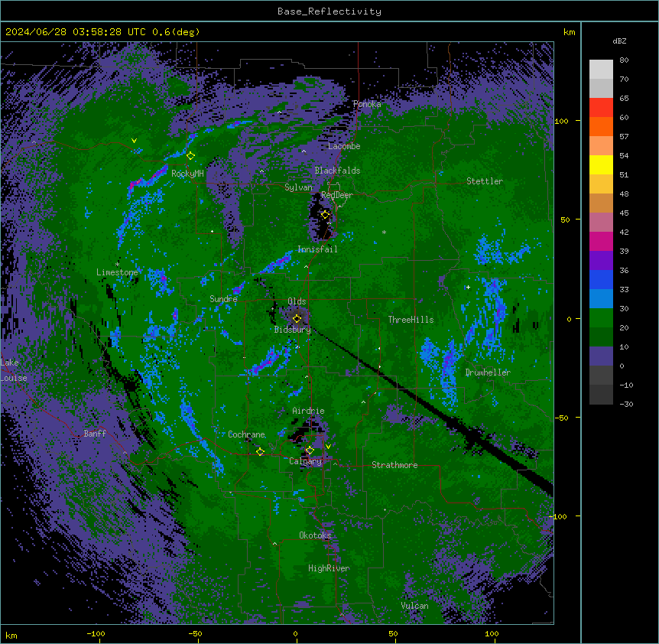Click the 80 value atop the dBZ scale

coord(624,60)
